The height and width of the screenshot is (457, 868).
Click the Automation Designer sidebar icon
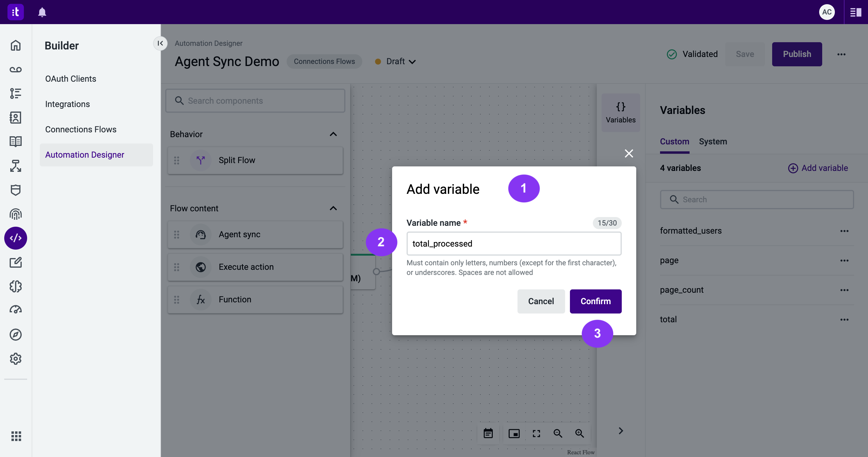tap(15, 238)
